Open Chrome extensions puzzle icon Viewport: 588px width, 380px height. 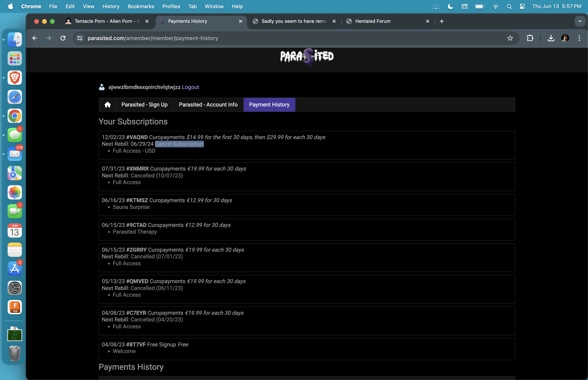coord(530,38)
